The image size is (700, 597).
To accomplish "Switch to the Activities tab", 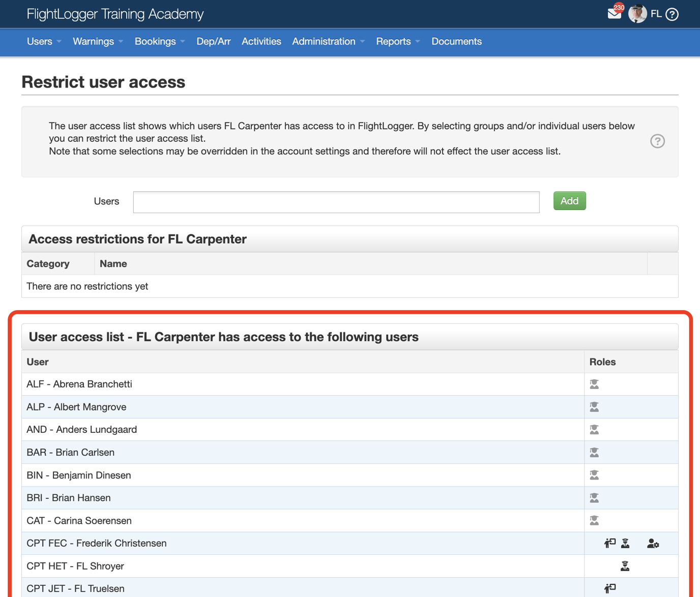I will coord(261,42).
